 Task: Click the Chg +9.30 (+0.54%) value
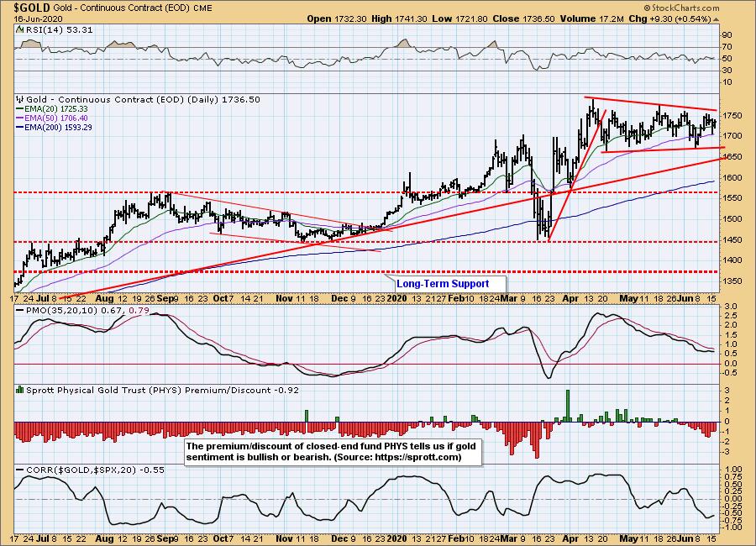point(669,18)
